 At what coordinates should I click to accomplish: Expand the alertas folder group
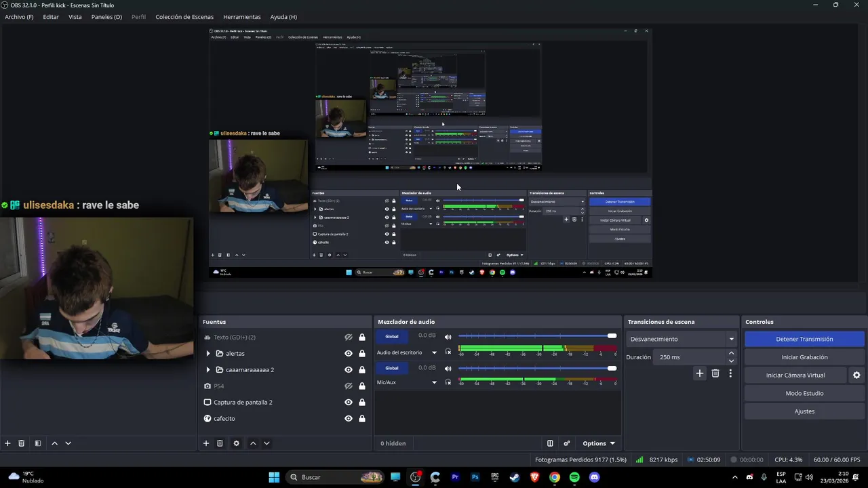pos(208,354)
